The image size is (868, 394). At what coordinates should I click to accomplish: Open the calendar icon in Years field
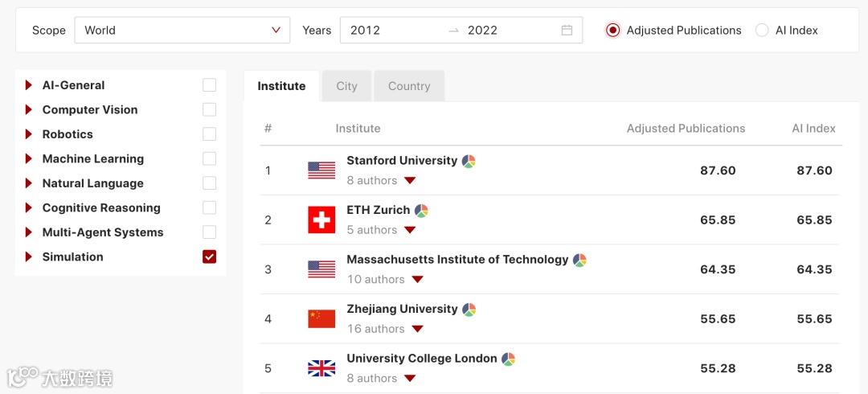click(567, 31)
